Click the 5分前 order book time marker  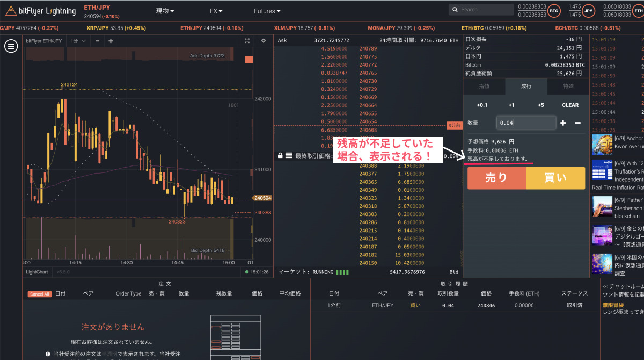(455, 126)
